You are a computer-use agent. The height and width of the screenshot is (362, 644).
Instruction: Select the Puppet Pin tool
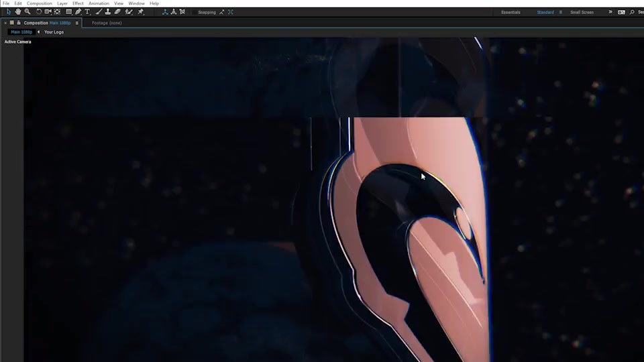tap(140, 12)
